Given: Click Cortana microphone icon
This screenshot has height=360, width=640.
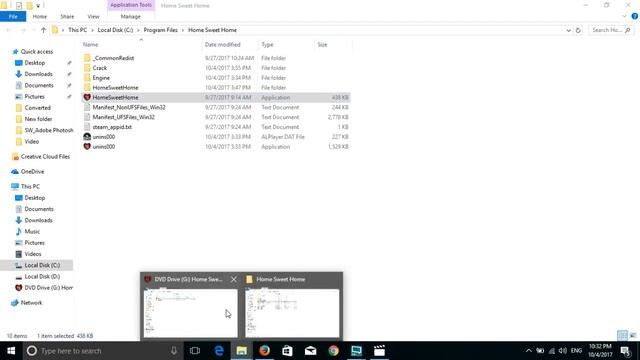Looking at the screenshot, I should 174,351.
